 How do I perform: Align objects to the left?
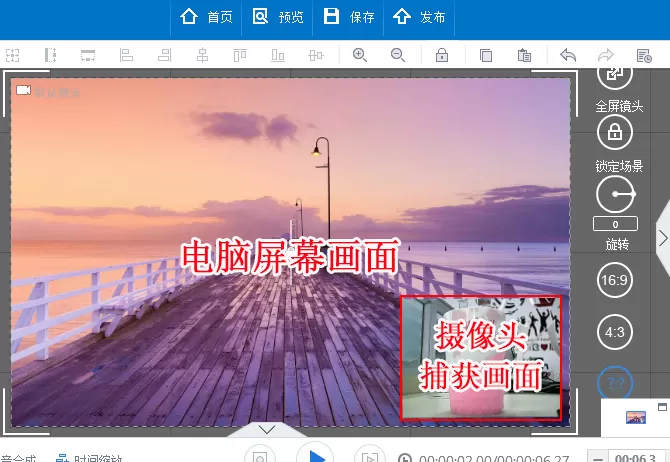(126, 55)
